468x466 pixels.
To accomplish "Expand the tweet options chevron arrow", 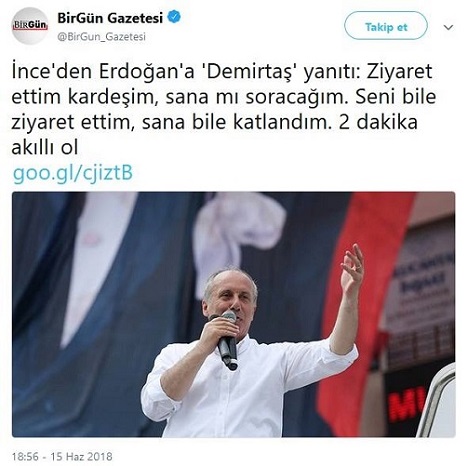I will coord(449,27).
